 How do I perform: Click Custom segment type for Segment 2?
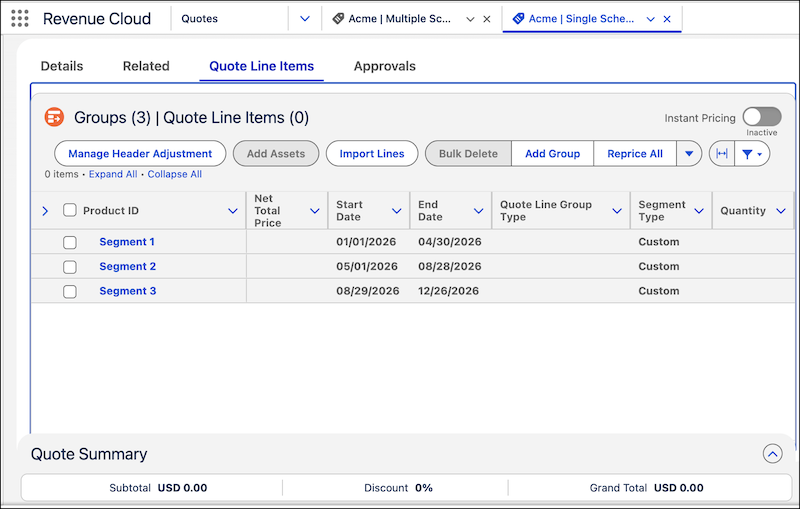pyautogui.click(x=659, y=266)
